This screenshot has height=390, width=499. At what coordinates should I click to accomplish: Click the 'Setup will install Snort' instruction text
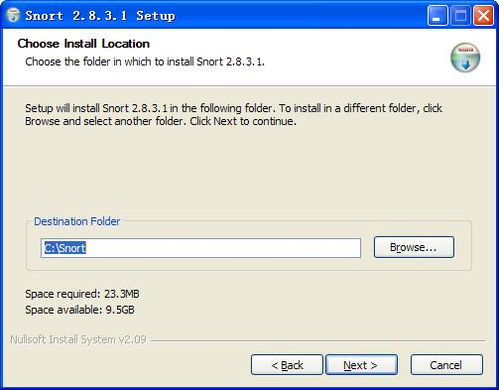point(233,114)
